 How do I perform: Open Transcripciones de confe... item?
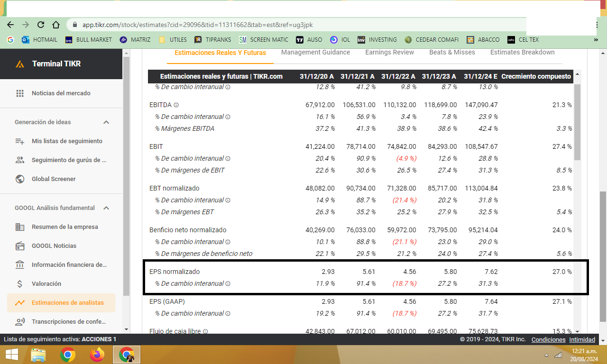pyautogui.click(x=61, y=322)
